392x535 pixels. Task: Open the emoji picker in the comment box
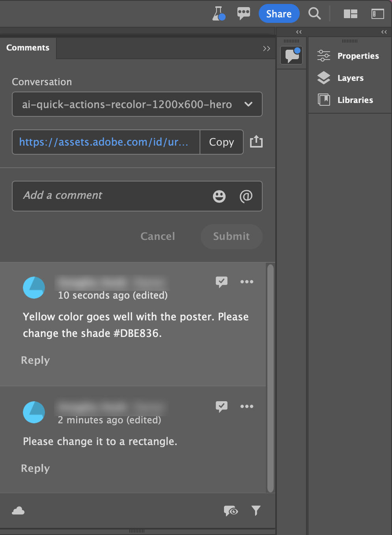click(219, 196)
